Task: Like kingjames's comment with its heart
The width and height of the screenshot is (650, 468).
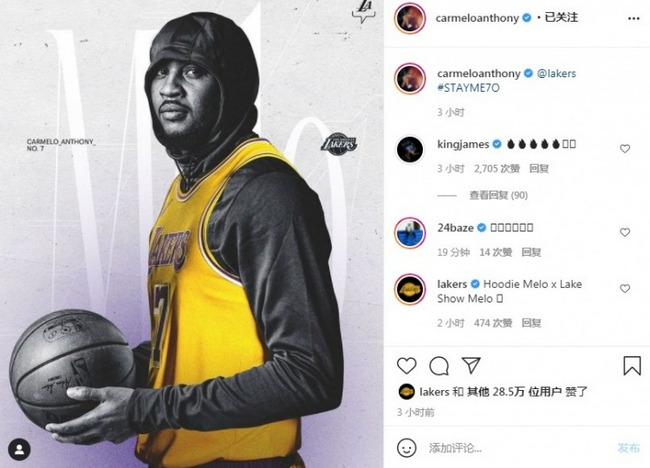Action: [x=625, y=148]
